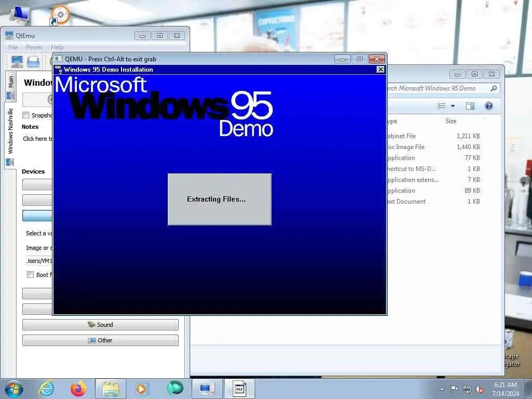Open the Help menu in QtEmu
This screenshot has width=532, height=399.
click(57, 47)
